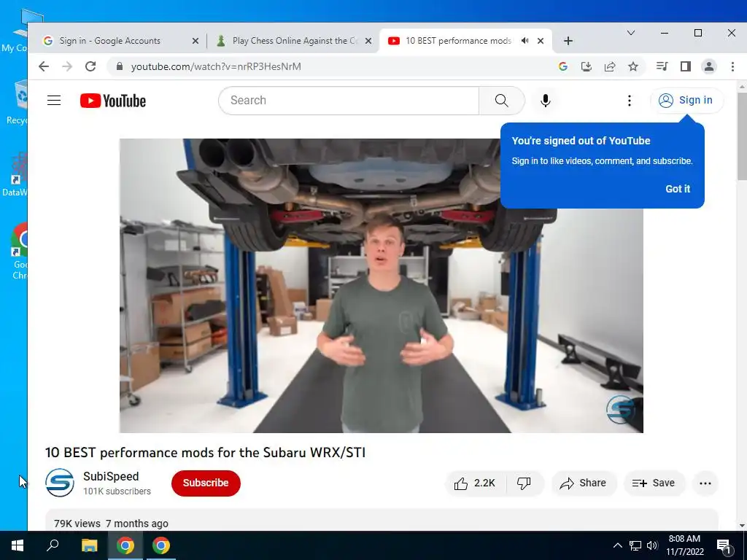The width and height of the screenshot is (747, 560).
Task: Close the Play Chess Online tab
Action: (368, 41)
